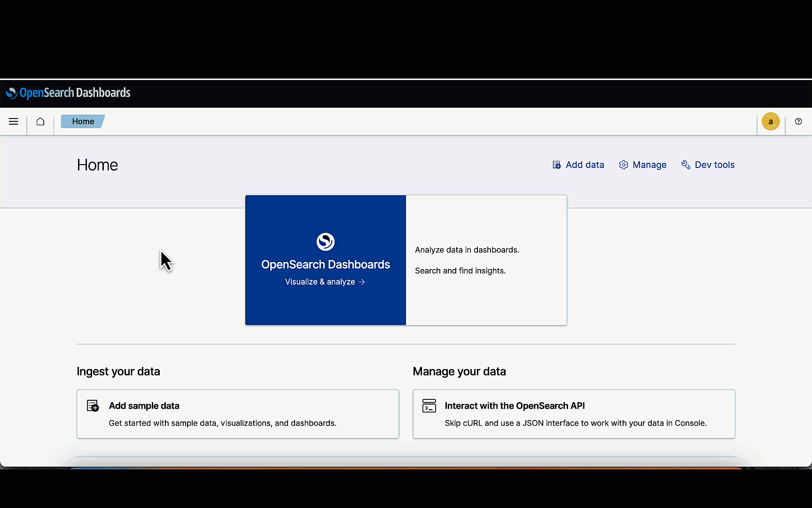The height and width of the screenshot is (508, 812).
Task: Open the Add sample data card
Action: click(238, 414)
